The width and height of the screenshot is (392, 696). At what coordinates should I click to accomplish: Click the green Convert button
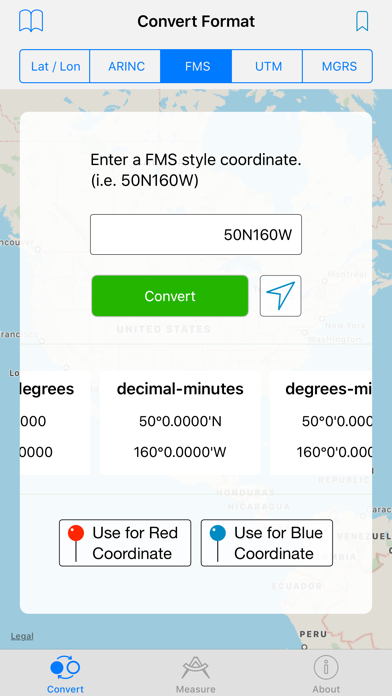[x=170, y=296]
